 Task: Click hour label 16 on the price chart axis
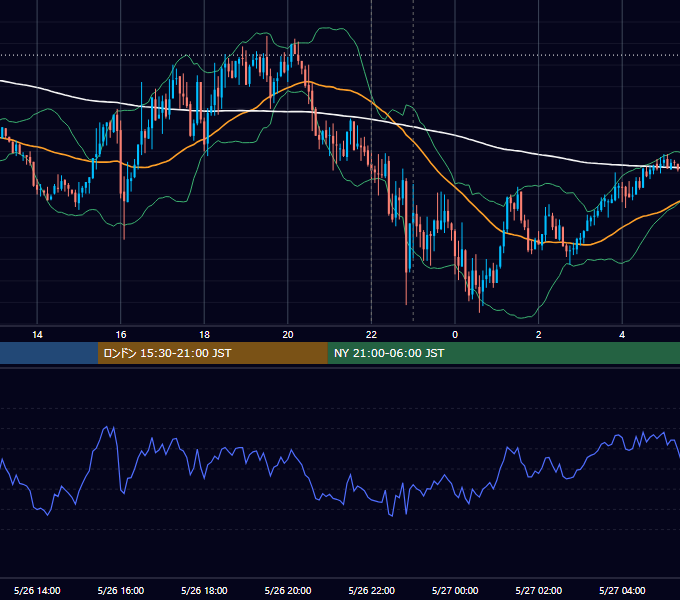tap(121, 335)
